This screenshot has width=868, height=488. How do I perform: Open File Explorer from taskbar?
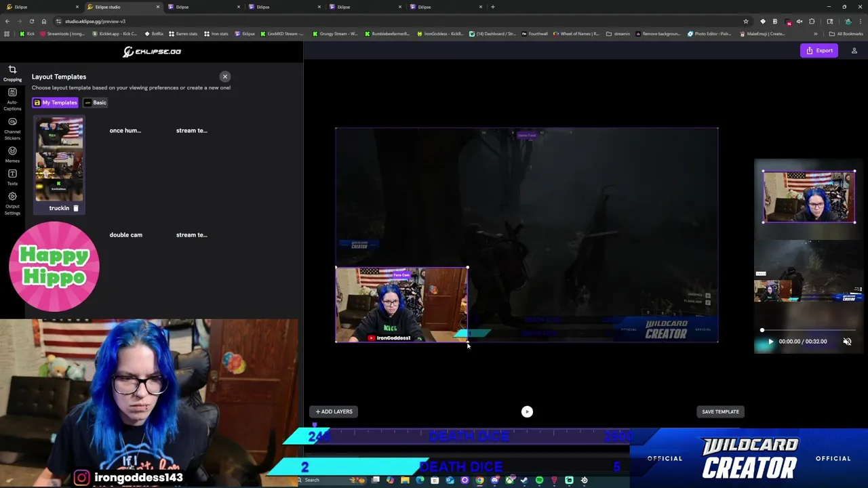(x=405, y=480)
